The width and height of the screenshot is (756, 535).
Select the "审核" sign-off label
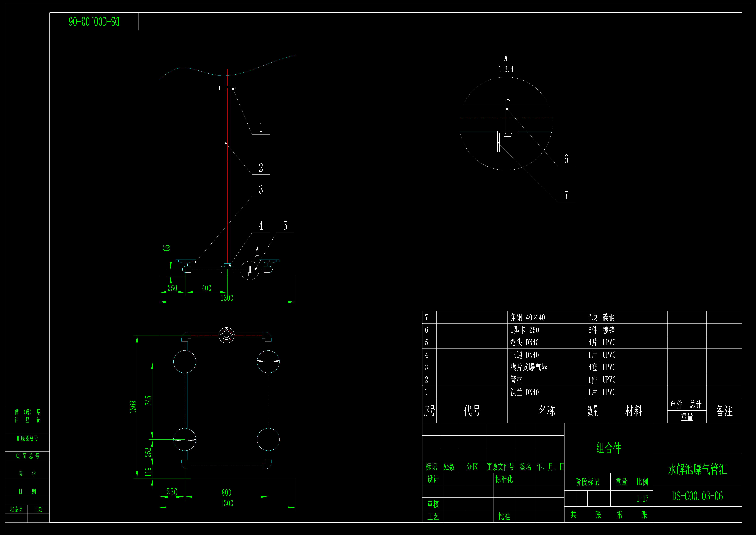433,504
